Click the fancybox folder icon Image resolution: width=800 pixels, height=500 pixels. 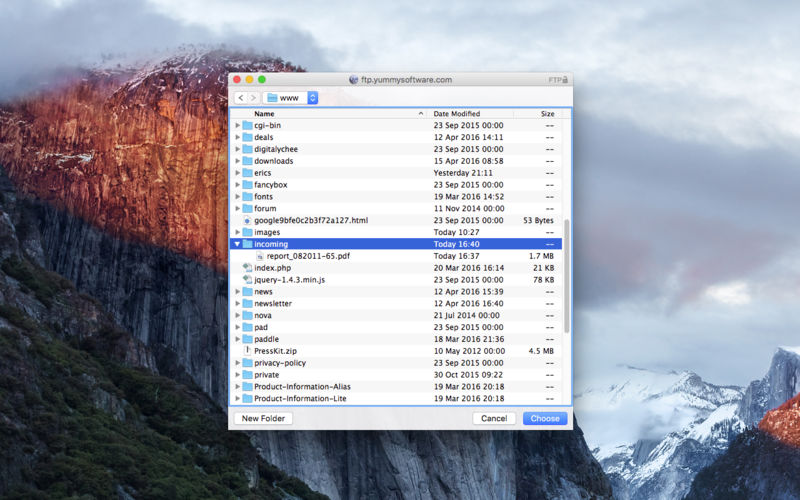[247, 185]
